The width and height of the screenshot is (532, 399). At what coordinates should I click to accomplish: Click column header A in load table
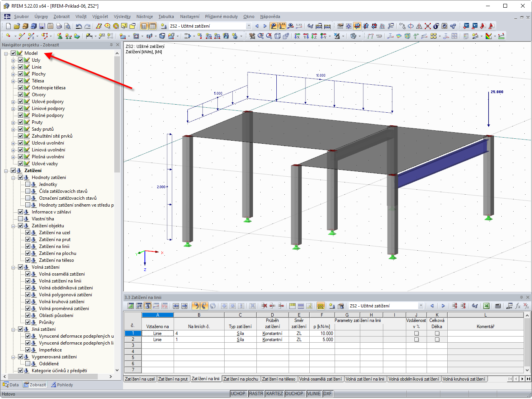click(158, 315)
